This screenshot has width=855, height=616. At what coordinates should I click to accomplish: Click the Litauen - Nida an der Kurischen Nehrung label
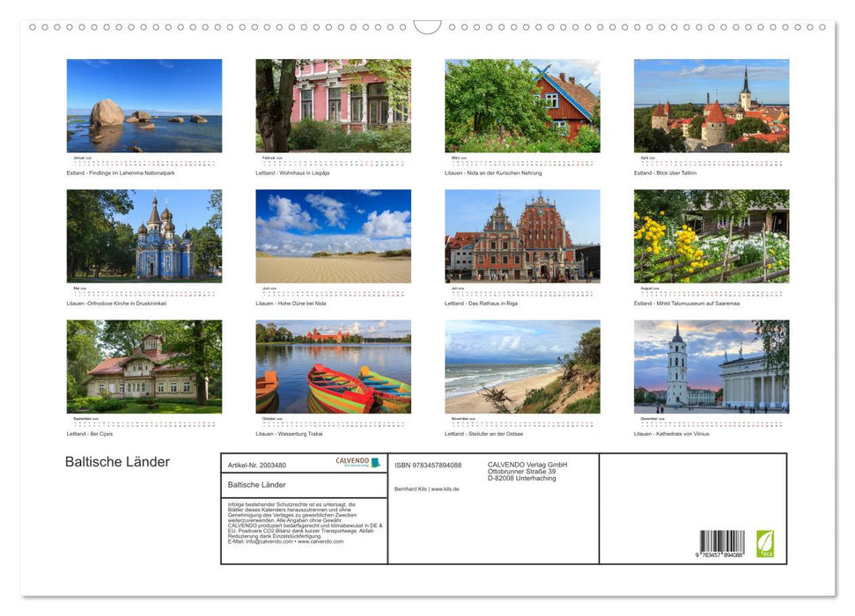click(x=491, y=172)
